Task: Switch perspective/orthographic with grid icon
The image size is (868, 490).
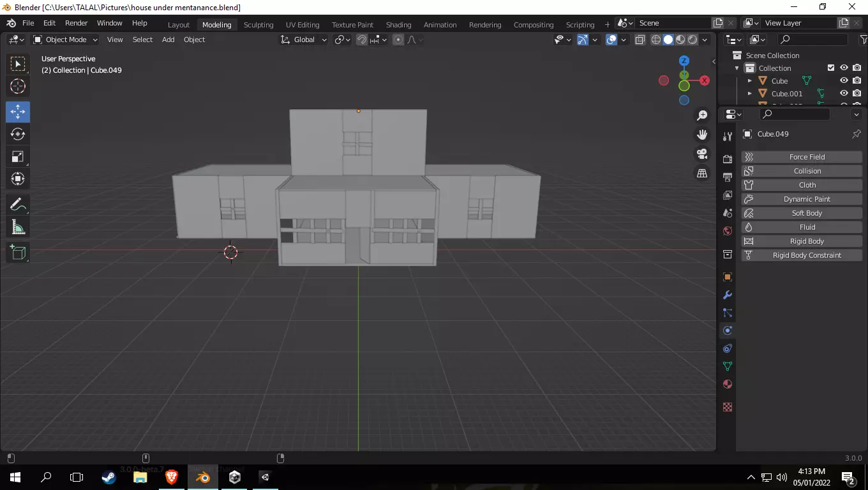Action: pos(702,173)
